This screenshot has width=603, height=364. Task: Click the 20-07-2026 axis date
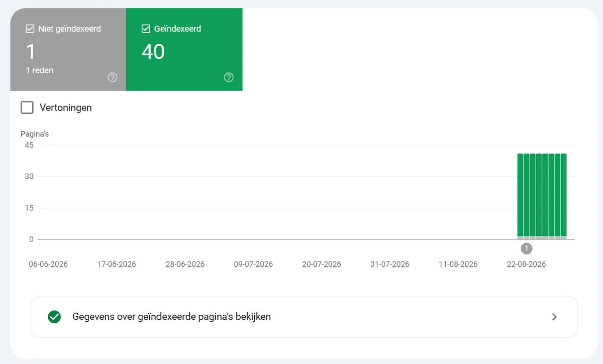pyautogui.click(x=322, y=265)
